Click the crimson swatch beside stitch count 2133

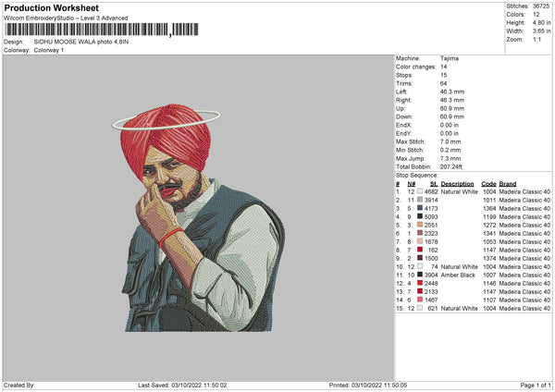420,291
